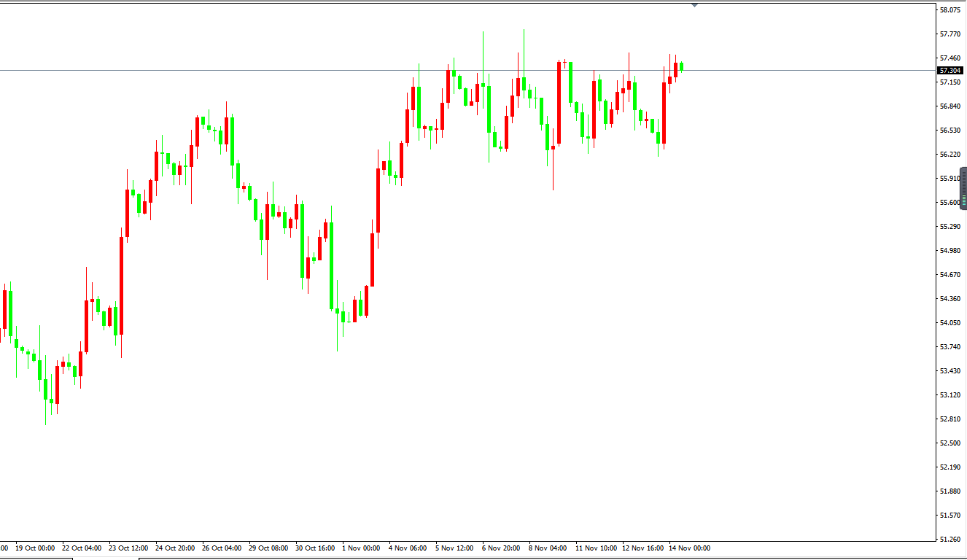Viewport: 967px width, 560px height.
Task: Click the 19 Oct 00:00 time label
Action: [35, 548]
